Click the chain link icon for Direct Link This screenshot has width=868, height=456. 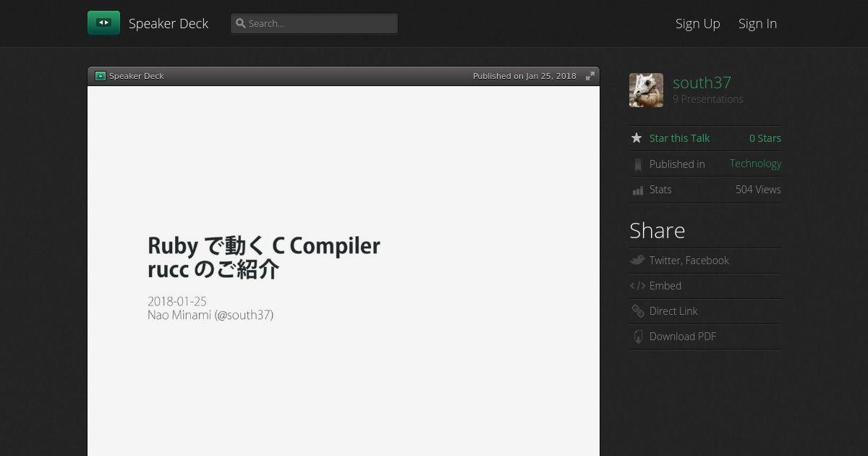point(637,311)
